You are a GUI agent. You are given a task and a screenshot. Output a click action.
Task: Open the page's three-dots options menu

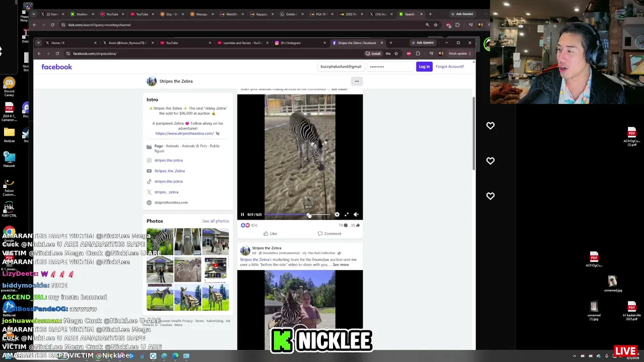tap(357, 81)
